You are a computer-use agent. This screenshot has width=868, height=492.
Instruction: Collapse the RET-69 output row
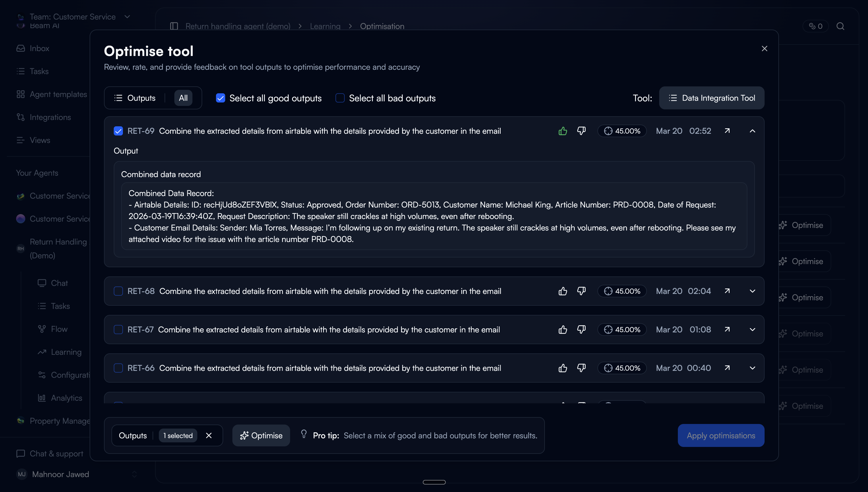[x=752, y=131]
